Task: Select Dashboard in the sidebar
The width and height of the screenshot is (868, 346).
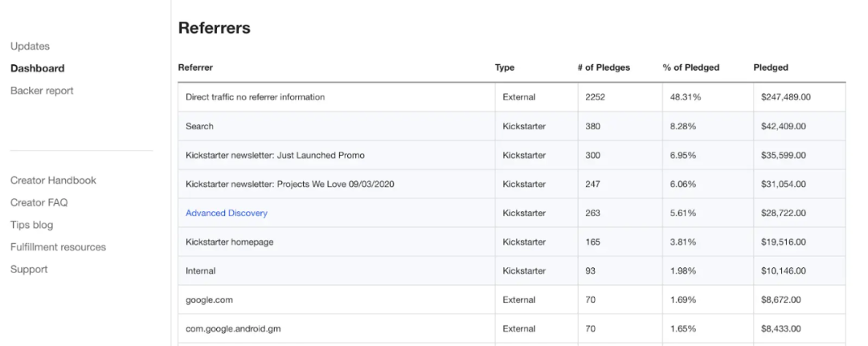Action: pos(37,69)
